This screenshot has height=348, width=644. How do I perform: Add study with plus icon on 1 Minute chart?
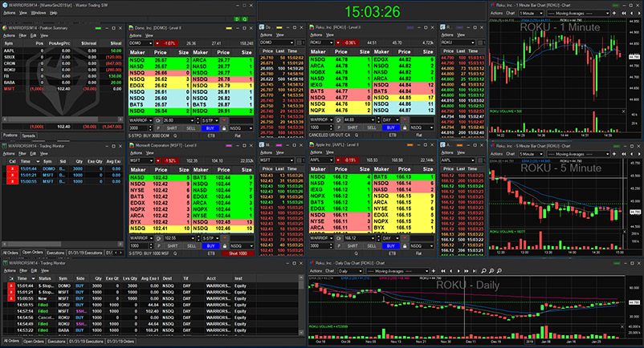click(x=614, y=13)
